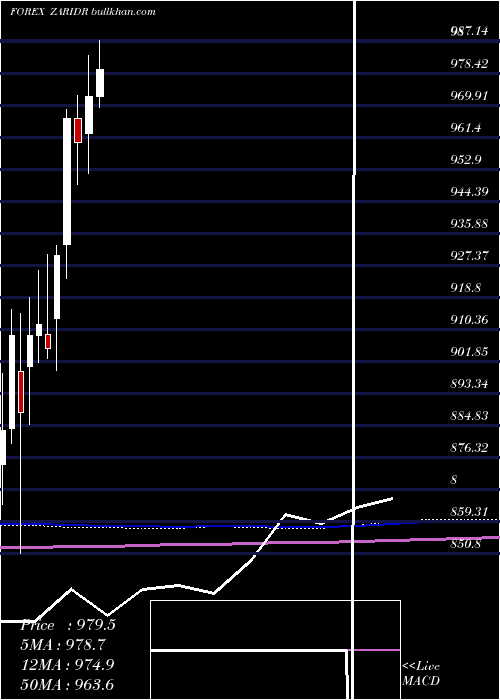Click the 978.42 price axis label
The image size is (500, 700).
tap(469, 63)
